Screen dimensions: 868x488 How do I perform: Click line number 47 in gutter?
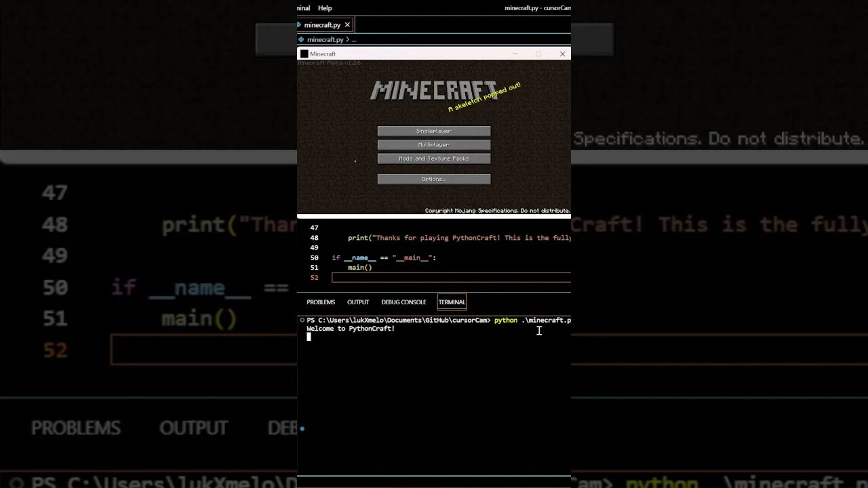pyautogui.click(x=314, y=228)
